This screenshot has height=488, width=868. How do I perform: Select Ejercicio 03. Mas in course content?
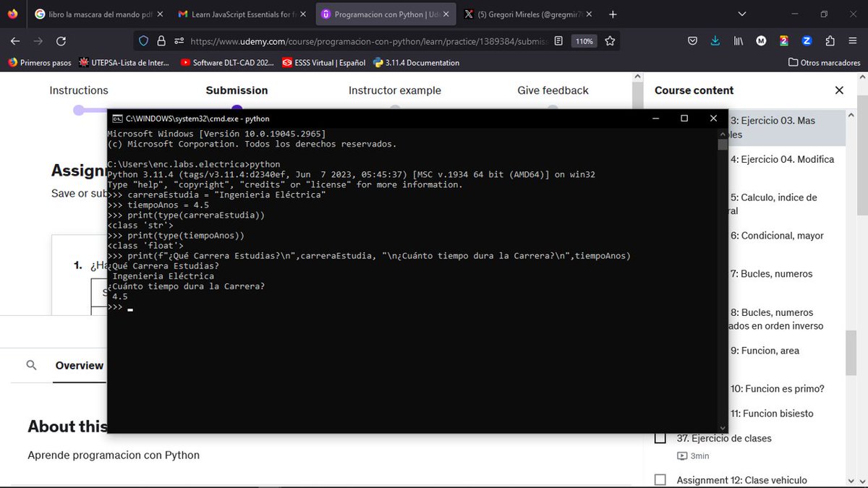pos(773,127)
